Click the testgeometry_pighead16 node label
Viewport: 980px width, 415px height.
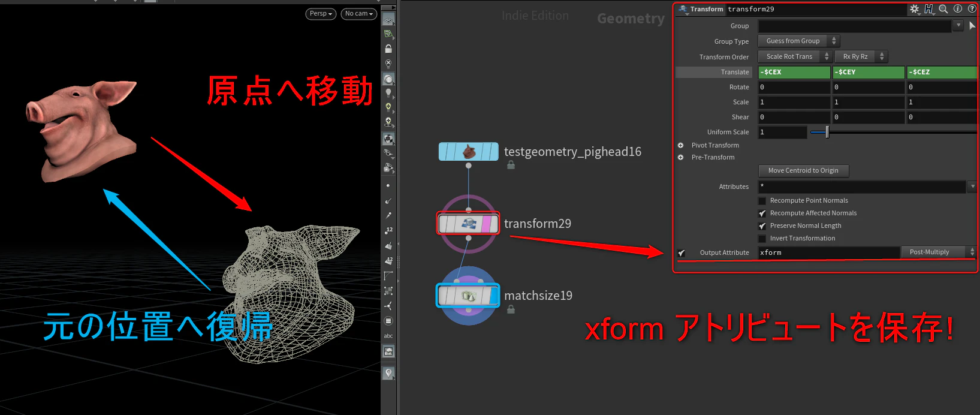click(x=572, y=152)
